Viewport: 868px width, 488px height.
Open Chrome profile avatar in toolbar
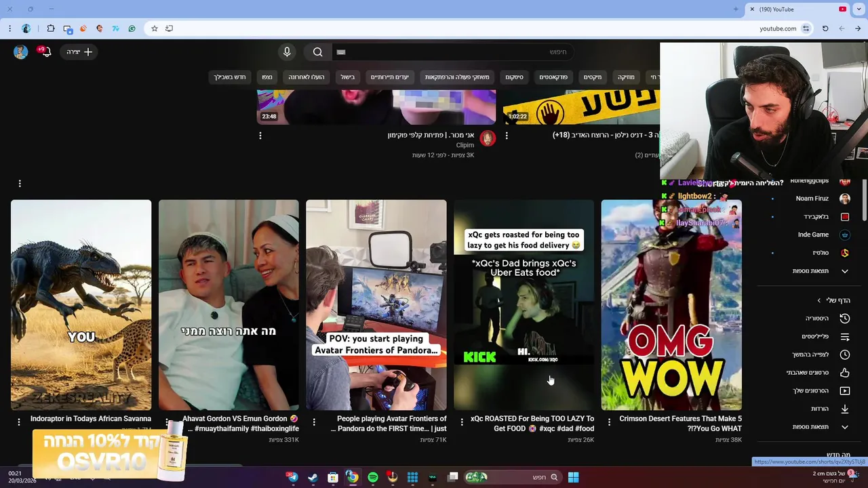pos(26,28)
